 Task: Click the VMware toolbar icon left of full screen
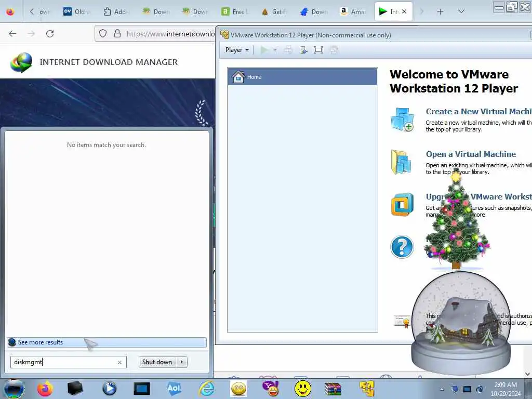(303, 50)
